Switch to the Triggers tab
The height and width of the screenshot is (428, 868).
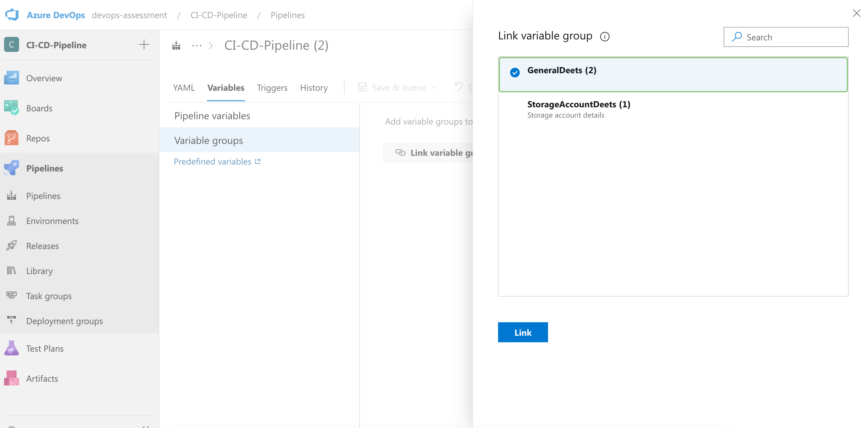click(x=272, y=87)
